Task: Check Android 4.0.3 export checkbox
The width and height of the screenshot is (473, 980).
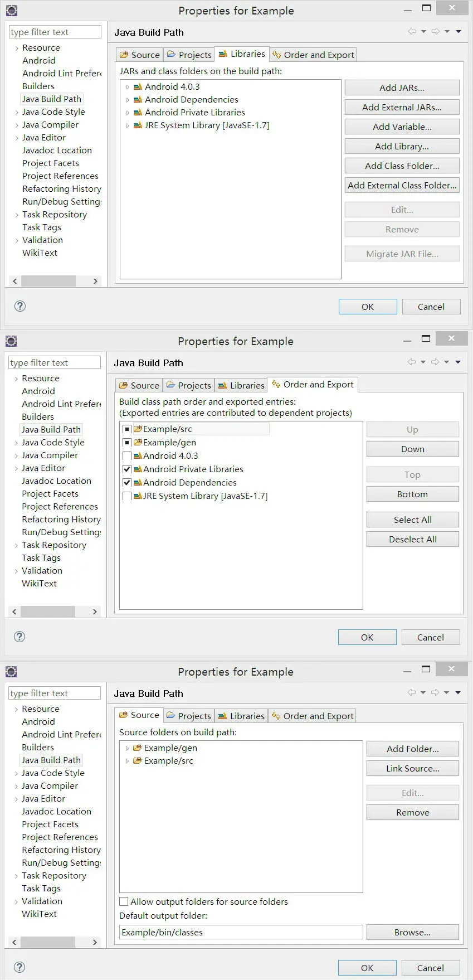Action: pyautogui.click(x=127, y=456)
